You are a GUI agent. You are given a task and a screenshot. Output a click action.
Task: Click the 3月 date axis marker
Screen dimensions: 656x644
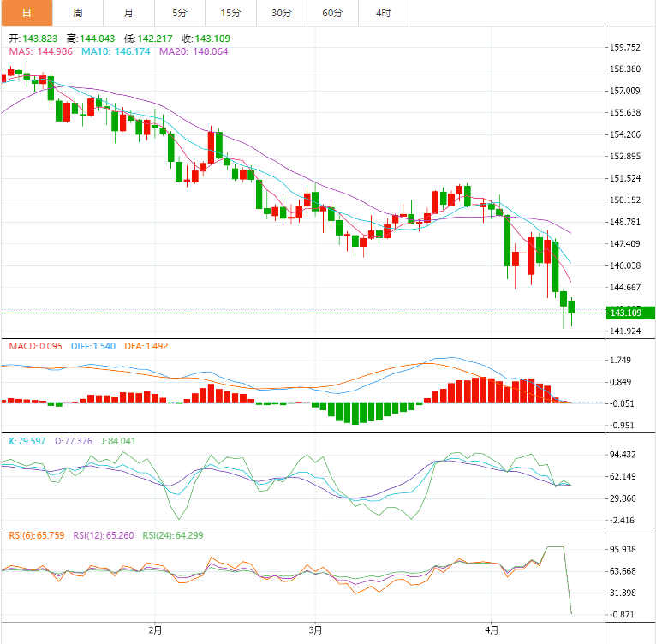point(315,629)
